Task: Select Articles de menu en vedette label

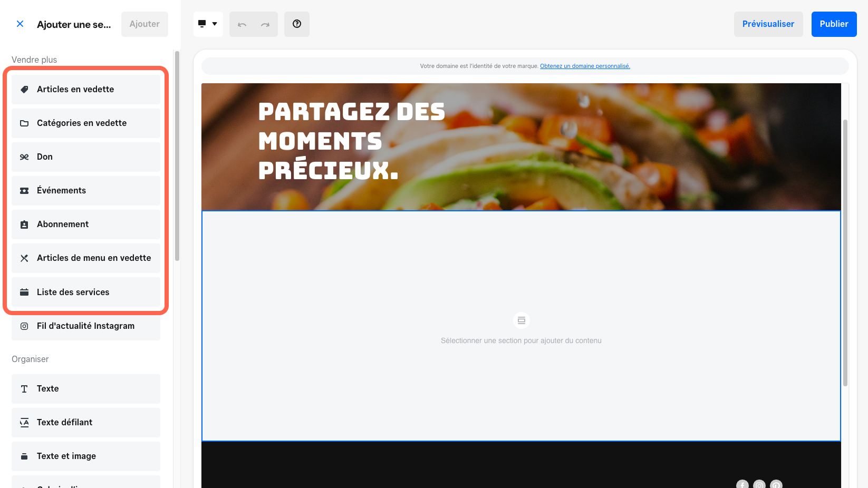Action: tap(94, 258)
